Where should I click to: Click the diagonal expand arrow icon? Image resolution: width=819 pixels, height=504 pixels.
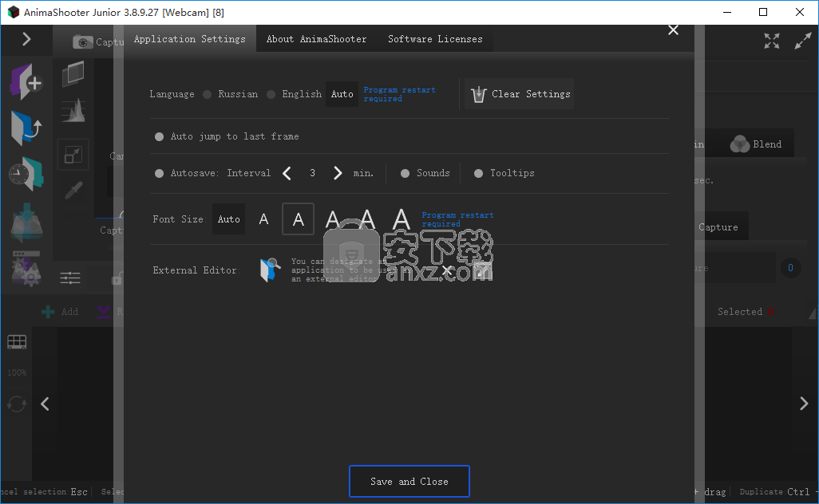(803, 41)
